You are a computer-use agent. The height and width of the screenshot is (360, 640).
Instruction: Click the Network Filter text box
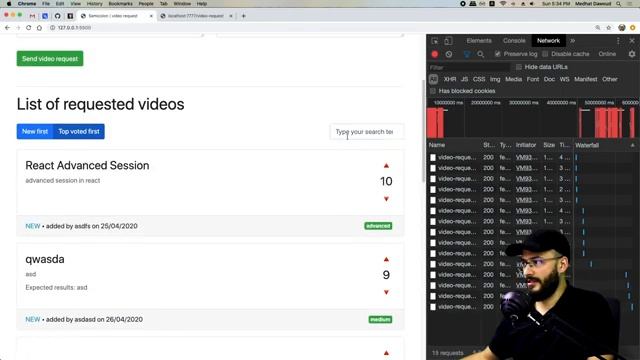coord(469,67)
